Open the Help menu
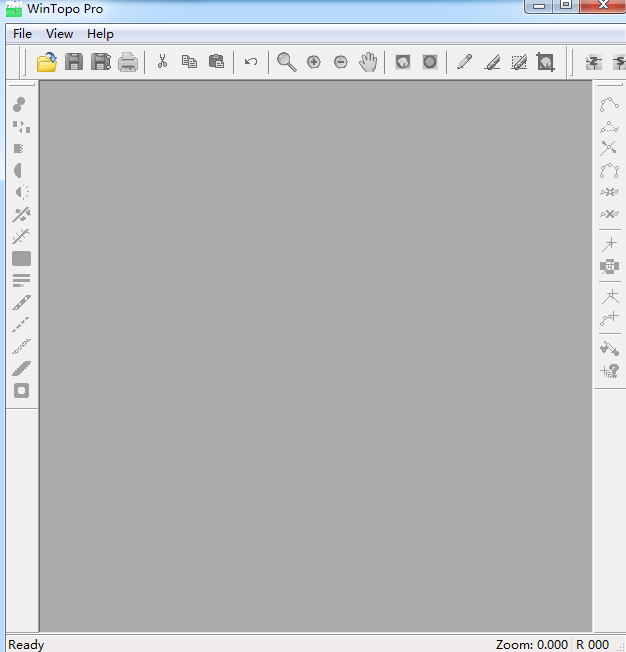 click(100, 34)
